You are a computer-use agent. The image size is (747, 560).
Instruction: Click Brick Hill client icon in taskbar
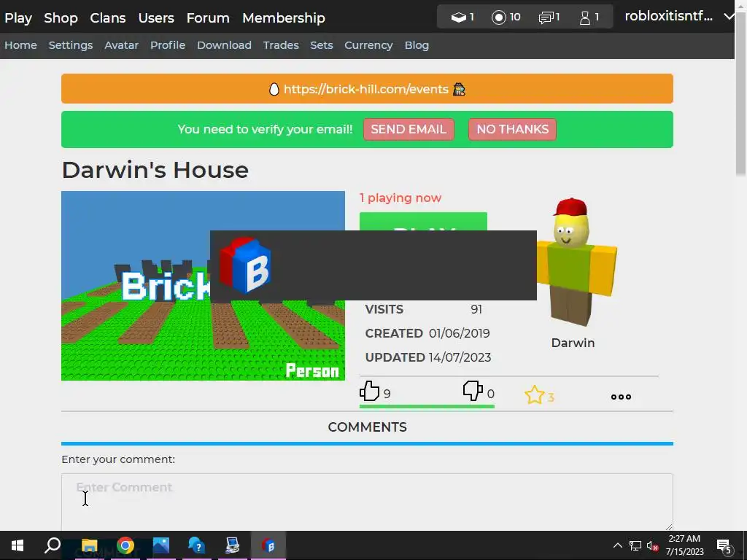(x=268, y=545)
